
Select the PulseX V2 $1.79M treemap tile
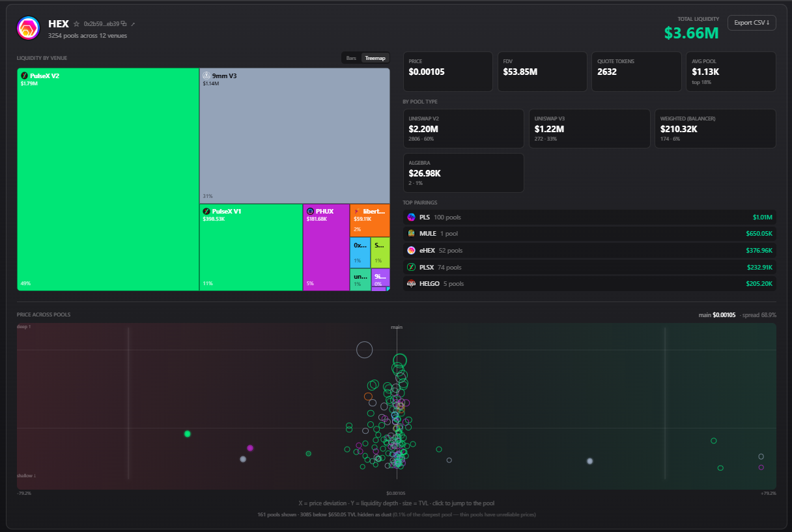(x=108, y=179)
